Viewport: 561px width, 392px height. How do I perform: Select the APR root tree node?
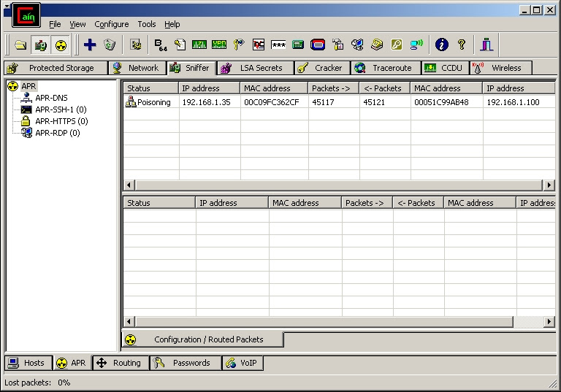[28, 86]
